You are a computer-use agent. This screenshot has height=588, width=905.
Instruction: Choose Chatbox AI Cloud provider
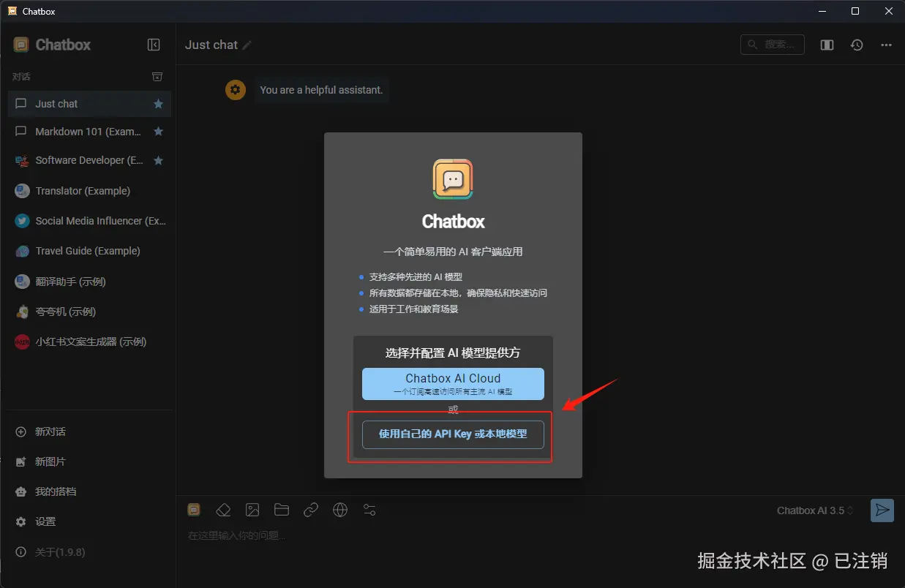point(453,384)
